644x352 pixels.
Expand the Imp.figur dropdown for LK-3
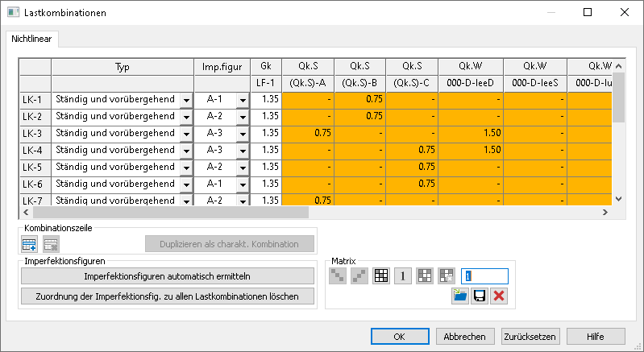242,134
